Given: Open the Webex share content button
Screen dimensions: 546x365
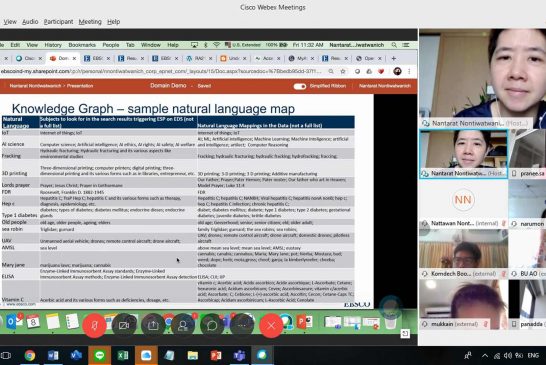Looking at the screenshot, I should (153, 325).
